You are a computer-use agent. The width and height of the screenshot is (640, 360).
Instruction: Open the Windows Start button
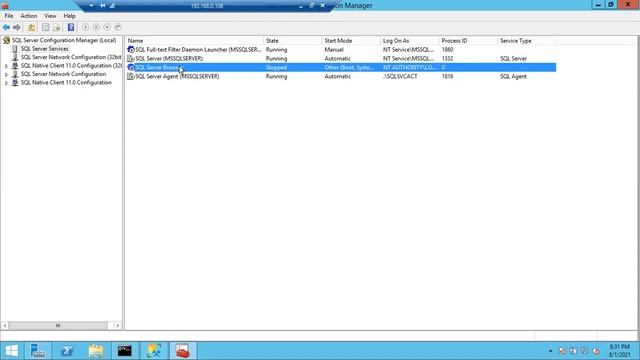(11, 351)
